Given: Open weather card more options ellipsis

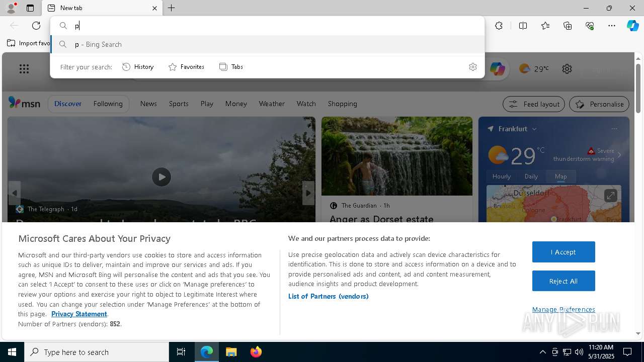Looking at the screenshot, I should pyautogui.click(x=614, y=129).
